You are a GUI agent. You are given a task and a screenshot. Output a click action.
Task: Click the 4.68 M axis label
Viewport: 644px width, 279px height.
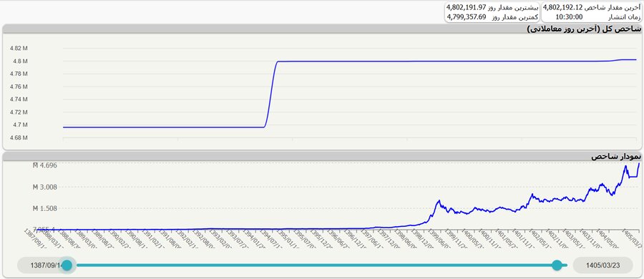[x=19, y=137]
